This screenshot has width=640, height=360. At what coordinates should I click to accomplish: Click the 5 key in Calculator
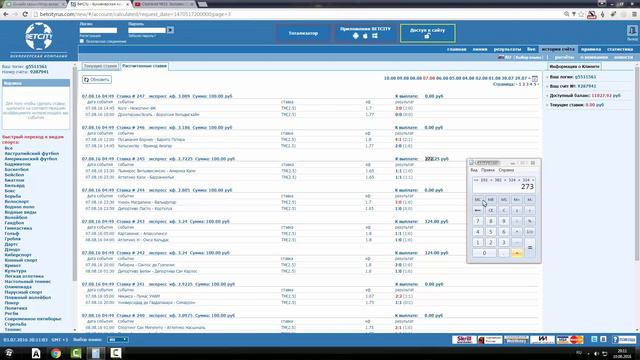(491, 231)
